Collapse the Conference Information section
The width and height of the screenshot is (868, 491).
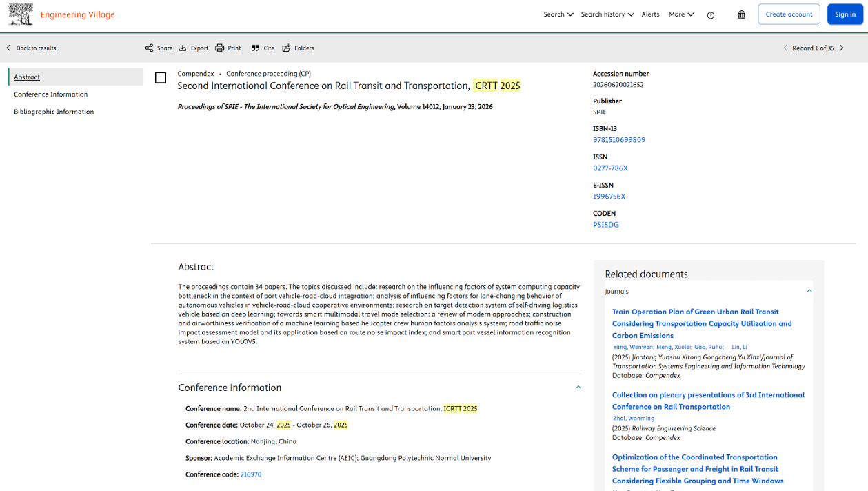578,388
